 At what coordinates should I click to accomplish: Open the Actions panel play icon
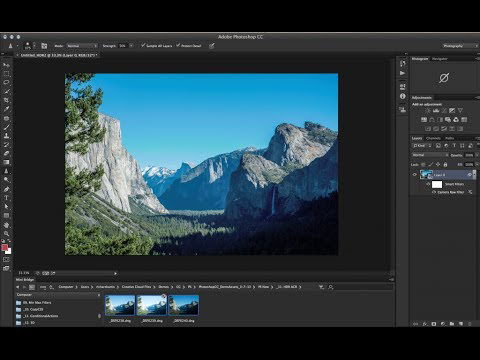point(403,73)
